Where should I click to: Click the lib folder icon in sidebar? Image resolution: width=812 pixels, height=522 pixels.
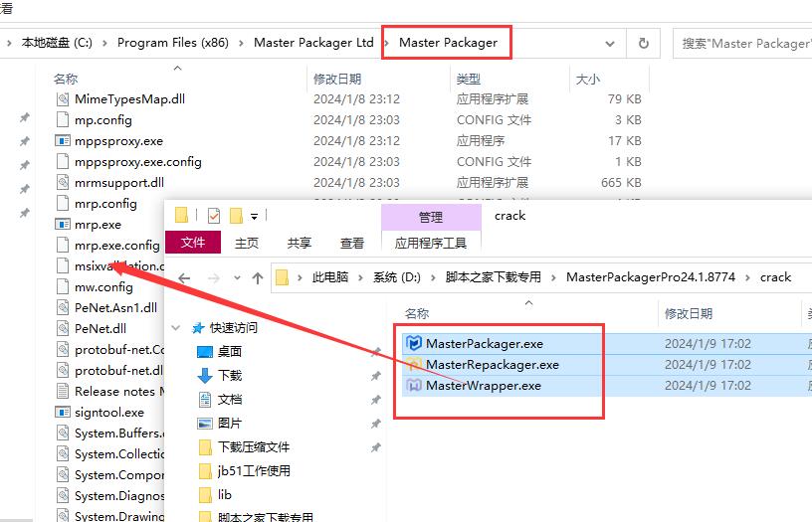pos(205,495)
